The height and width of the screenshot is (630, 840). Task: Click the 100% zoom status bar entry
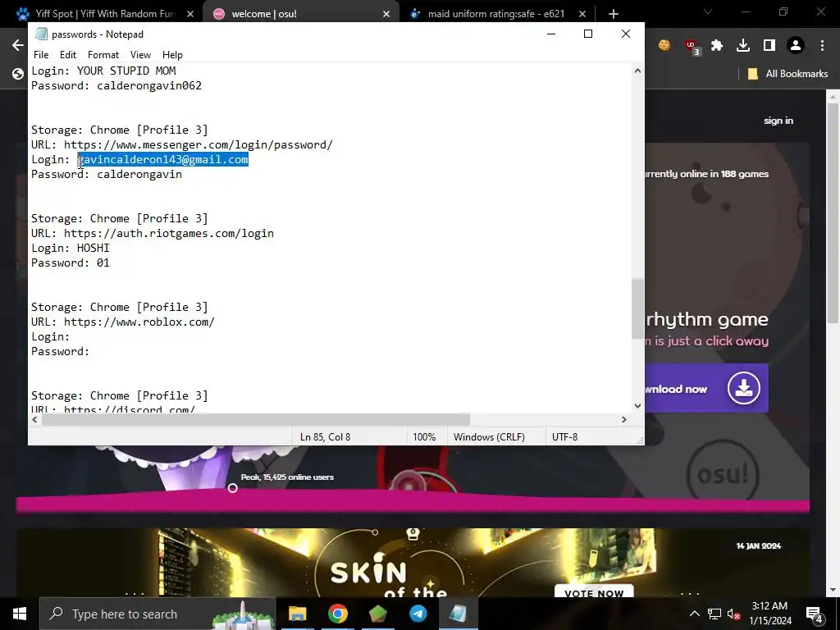point(424,437)
